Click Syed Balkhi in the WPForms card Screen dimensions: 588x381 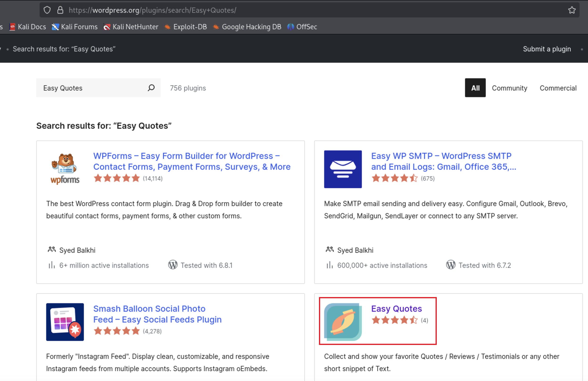77,250
